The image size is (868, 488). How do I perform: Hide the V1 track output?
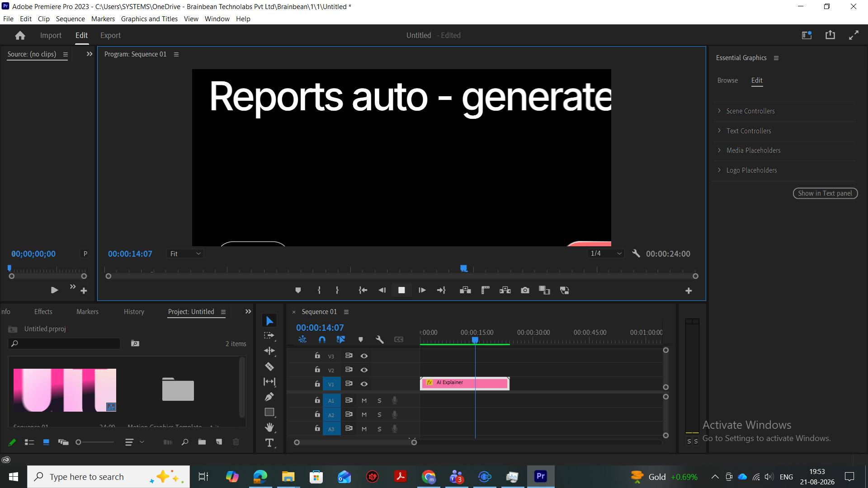click(364, 384)
